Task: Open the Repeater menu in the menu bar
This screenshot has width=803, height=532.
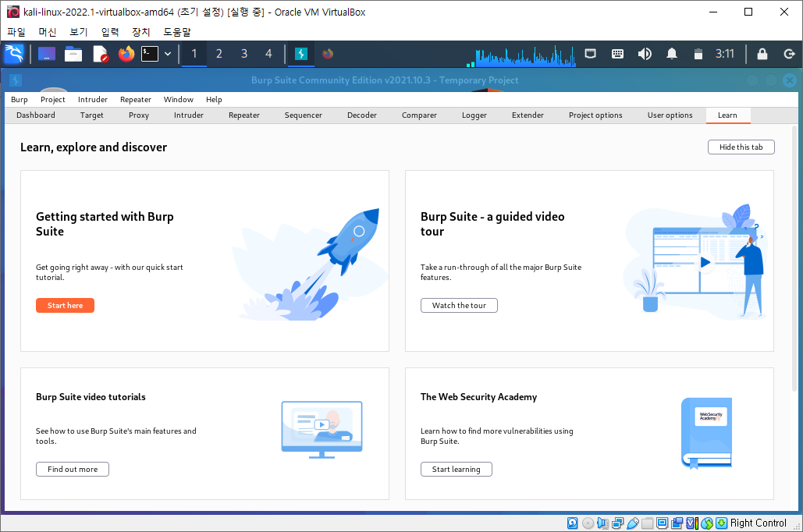Action: click(136, 99)
